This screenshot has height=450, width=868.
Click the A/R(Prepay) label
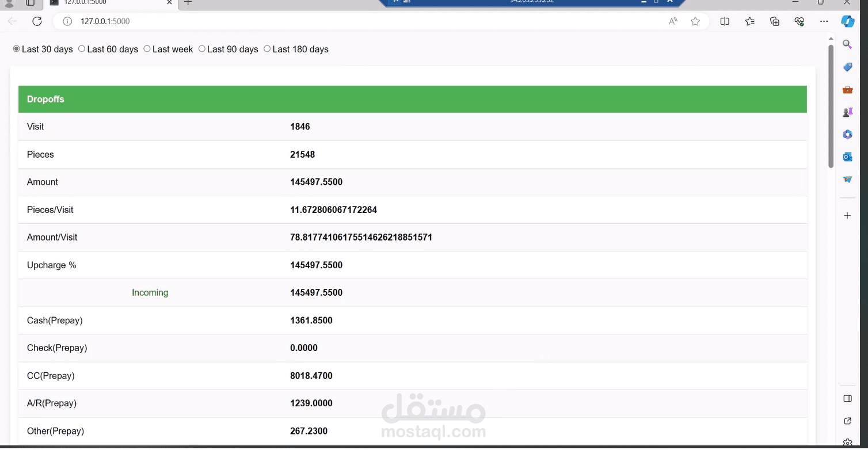(52, 403)
